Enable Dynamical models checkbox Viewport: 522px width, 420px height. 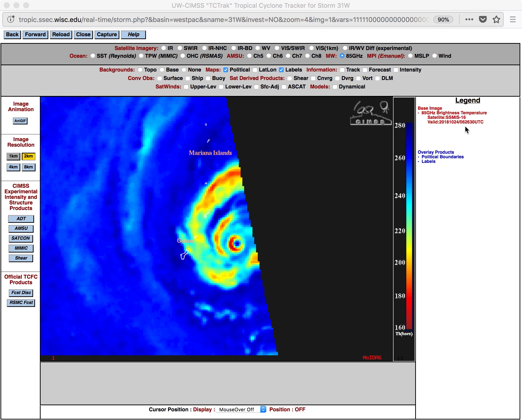335,87
